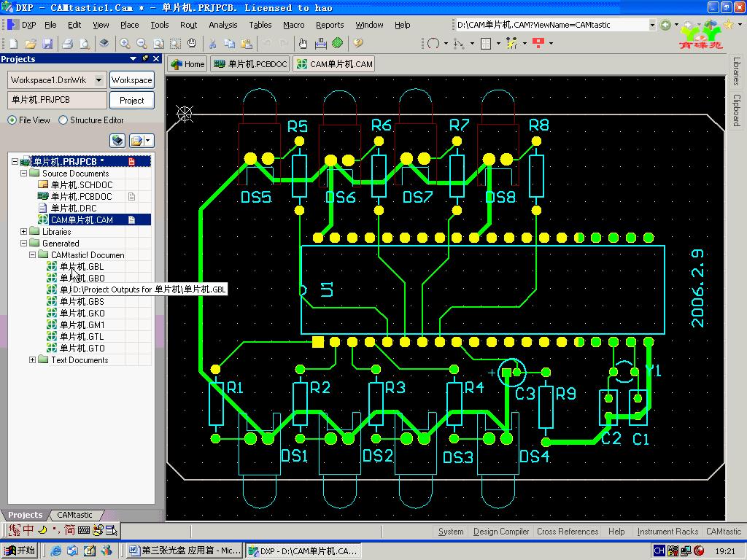Open the Workspace1.DsnWrk dropdown

coord(98,80)
